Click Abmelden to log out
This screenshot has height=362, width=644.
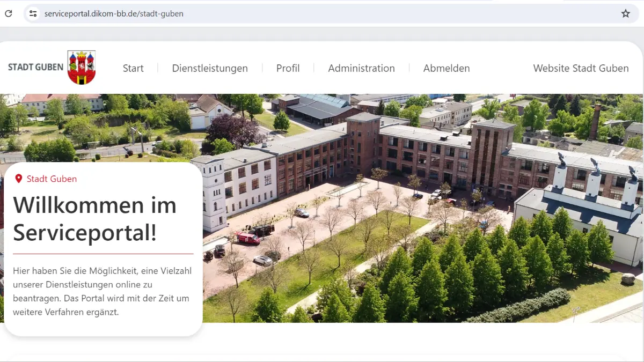pyautogui.click(x=447, y=68)
